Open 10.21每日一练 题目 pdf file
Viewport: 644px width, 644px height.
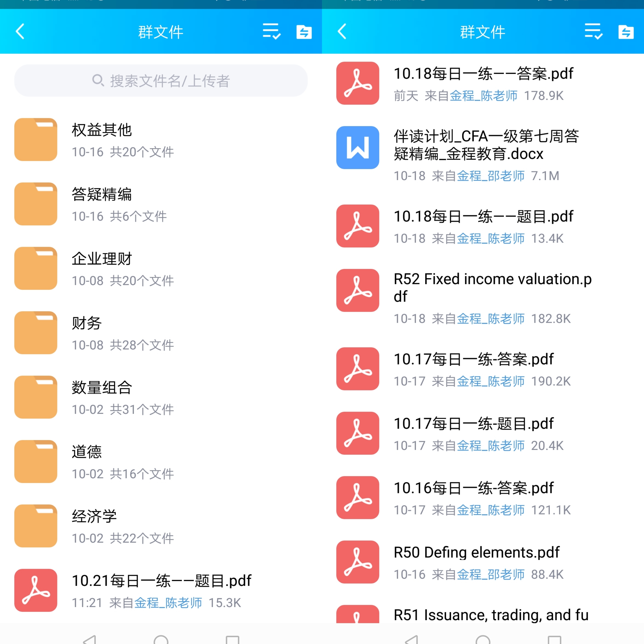(x=161, y=581)
